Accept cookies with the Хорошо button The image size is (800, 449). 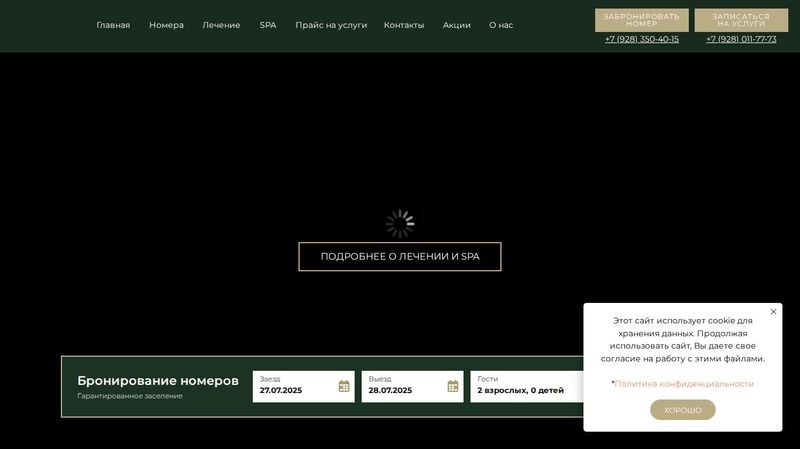(683, 410)
